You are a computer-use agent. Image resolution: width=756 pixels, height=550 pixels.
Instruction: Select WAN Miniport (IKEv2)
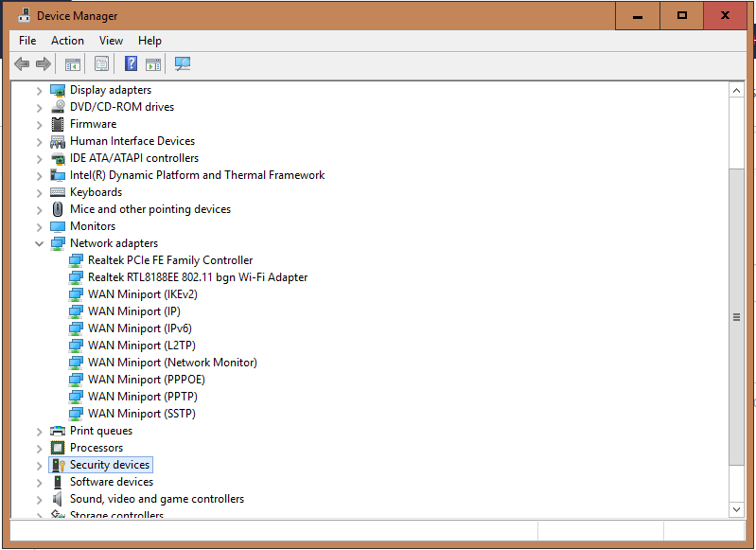(143, 294)
